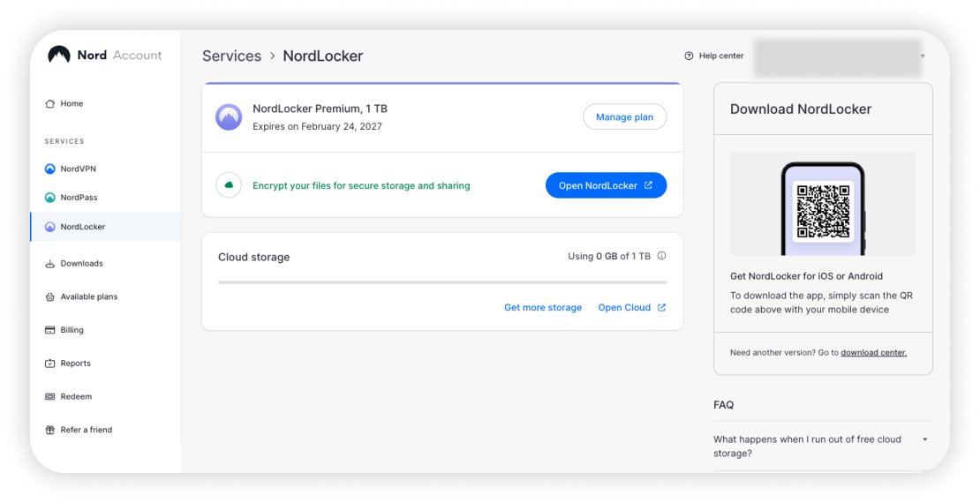Select NordLocker in the sidebar
The image size is (980, 503).
coord(106,227)
